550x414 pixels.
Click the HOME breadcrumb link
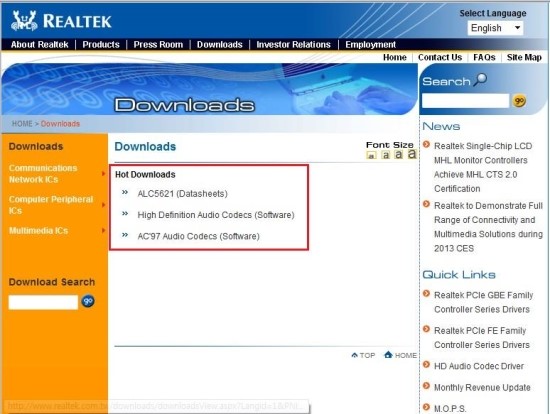[22, 123]
